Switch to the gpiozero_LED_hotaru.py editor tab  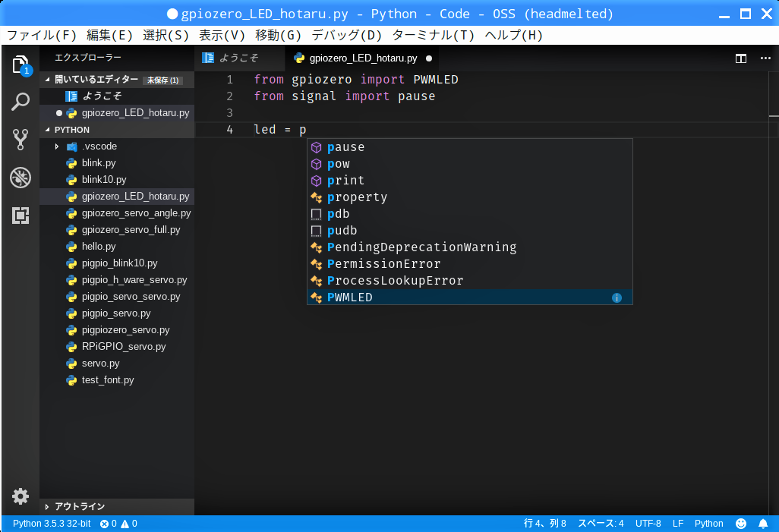coord(363,58)
